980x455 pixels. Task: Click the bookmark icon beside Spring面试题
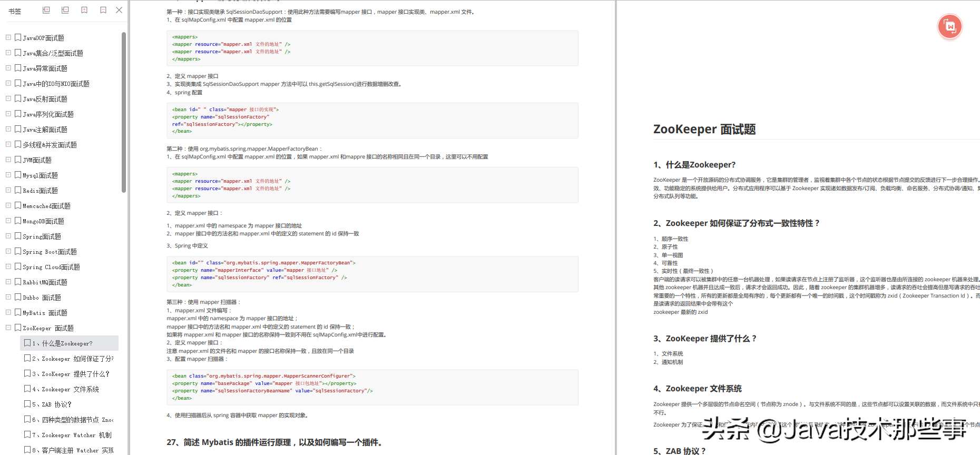18,236
